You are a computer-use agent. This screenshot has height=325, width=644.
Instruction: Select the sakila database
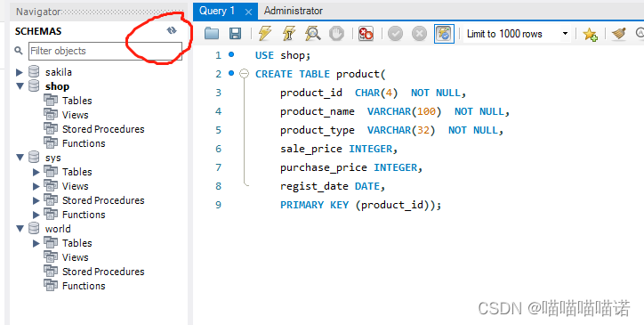click(59, 72)
